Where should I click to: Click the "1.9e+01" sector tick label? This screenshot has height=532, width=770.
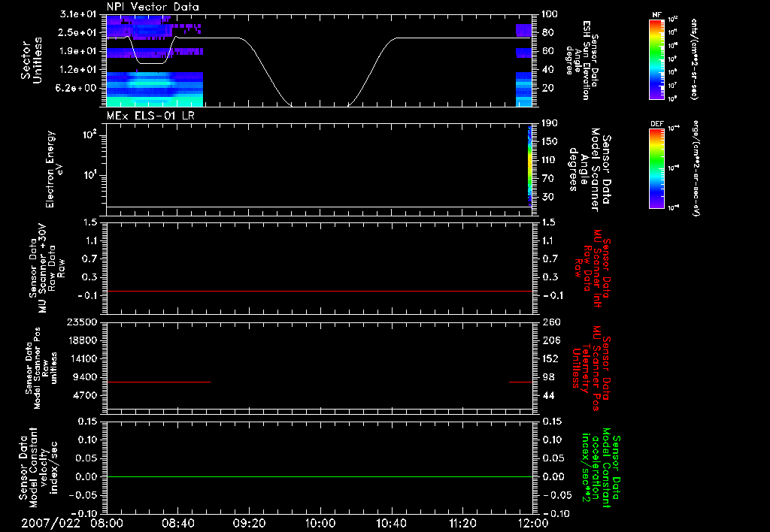(x=78, y=51)
